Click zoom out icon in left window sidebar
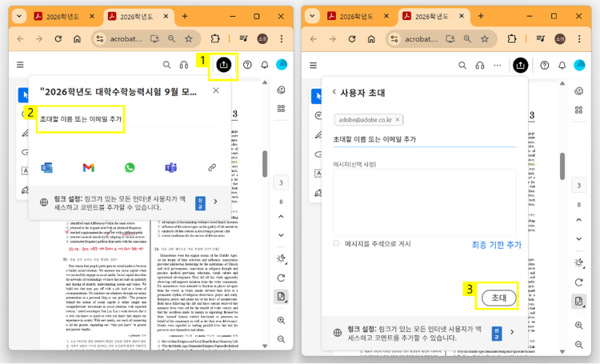600x364 pixels. (x=282, y=339)
